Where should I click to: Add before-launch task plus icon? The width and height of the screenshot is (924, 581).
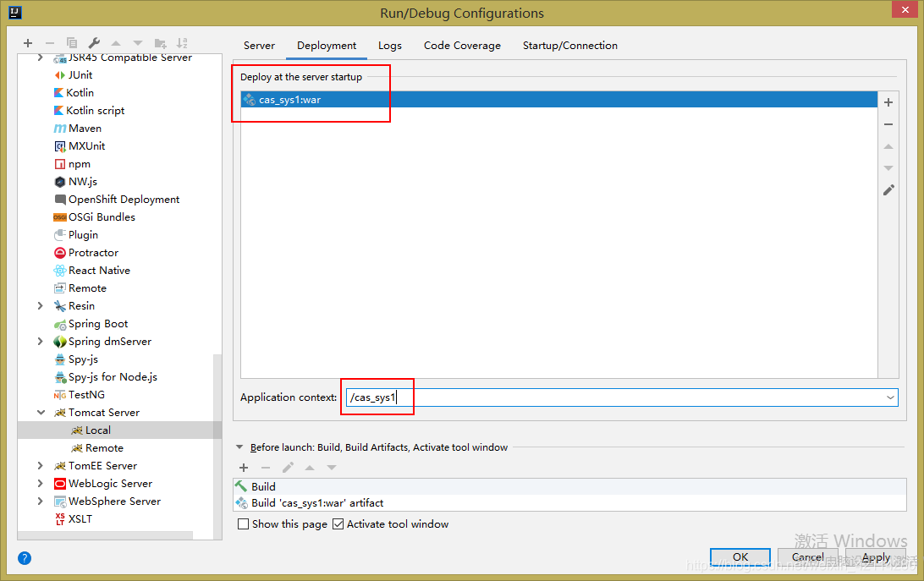click(244, 468)
